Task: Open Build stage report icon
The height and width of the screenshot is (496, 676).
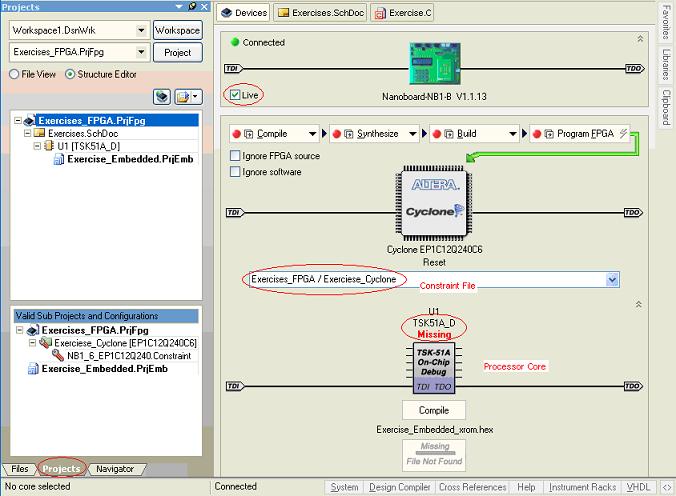Action: [449, 134]
